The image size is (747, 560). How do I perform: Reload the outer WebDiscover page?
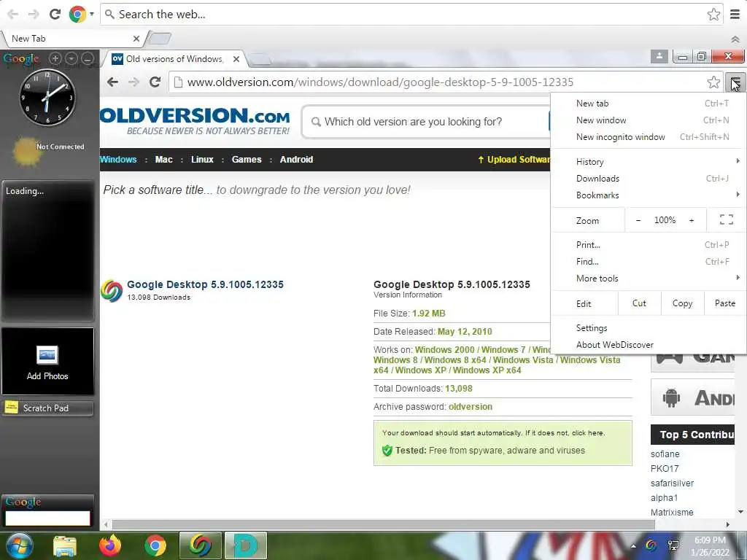55,15
